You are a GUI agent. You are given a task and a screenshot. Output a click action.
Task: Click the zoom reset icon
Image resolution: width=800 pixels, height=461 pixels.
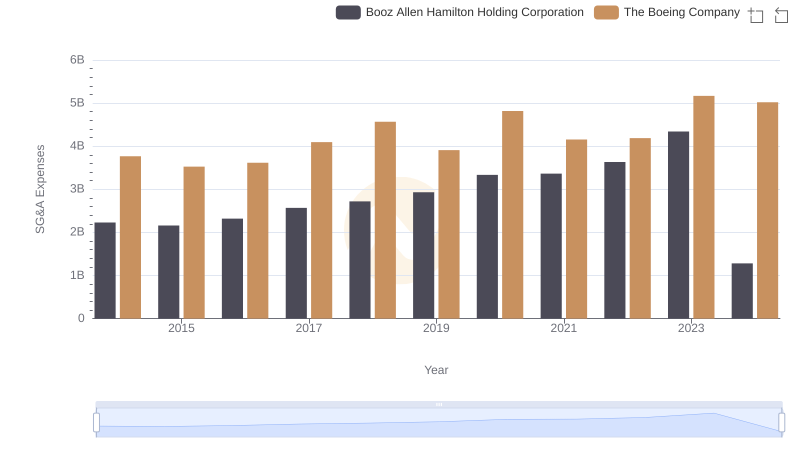(x=781, y=15)
